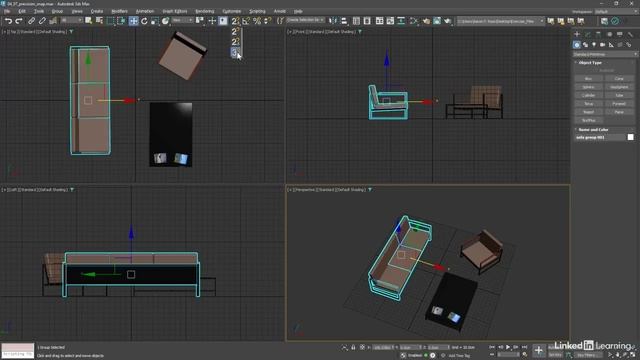Choose 2.5D snap from the snaps flyout

(x=236, y=42)
